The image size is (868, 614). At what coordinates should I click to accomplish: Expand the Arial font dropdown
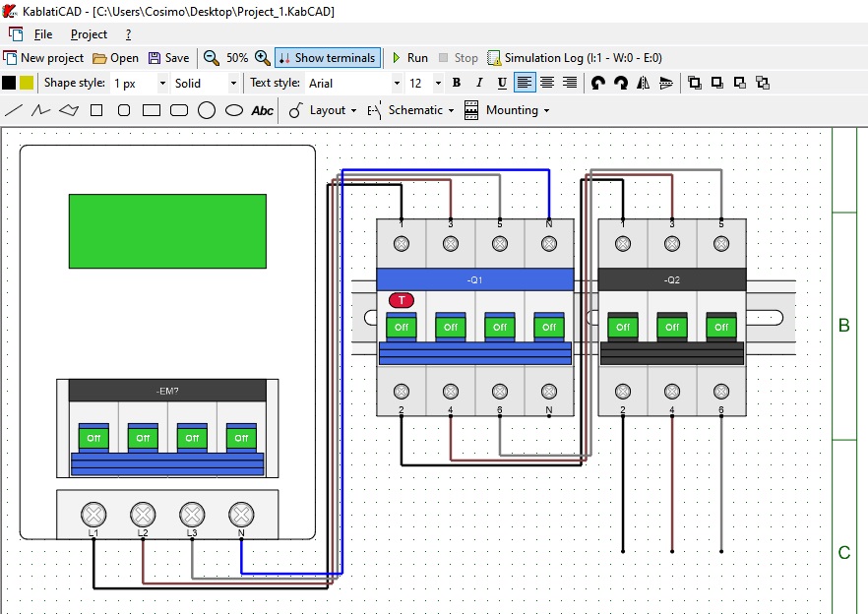[x=397, y=84]
